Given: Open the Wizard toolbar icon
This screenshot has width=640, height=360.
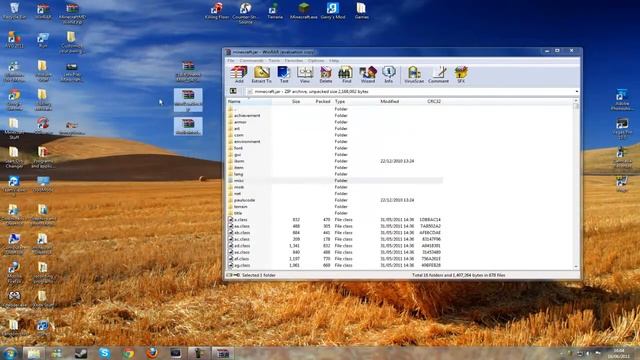Looking at the screenshot, I should click(368, 75).
